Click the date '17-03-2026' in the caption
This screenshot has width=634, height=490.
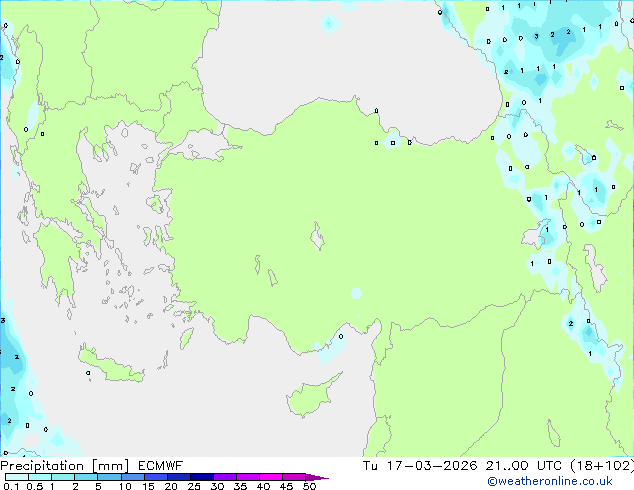click(432, 466)
